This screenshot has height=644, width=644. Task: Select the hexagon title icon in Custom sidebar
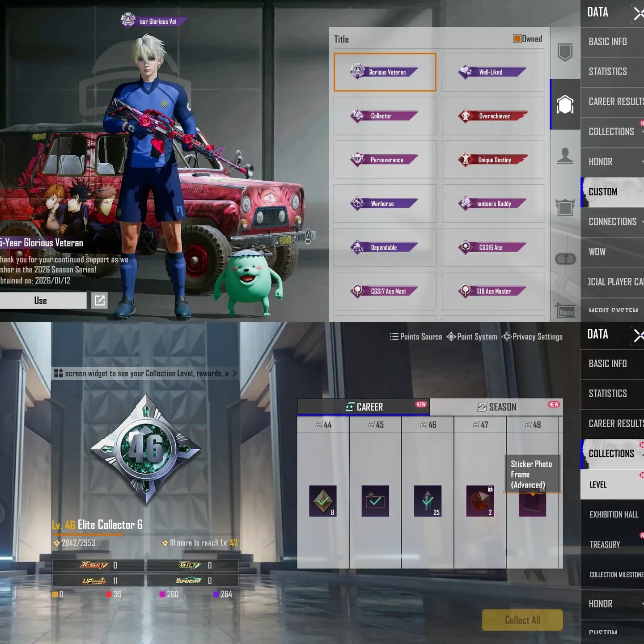[565, 105]
